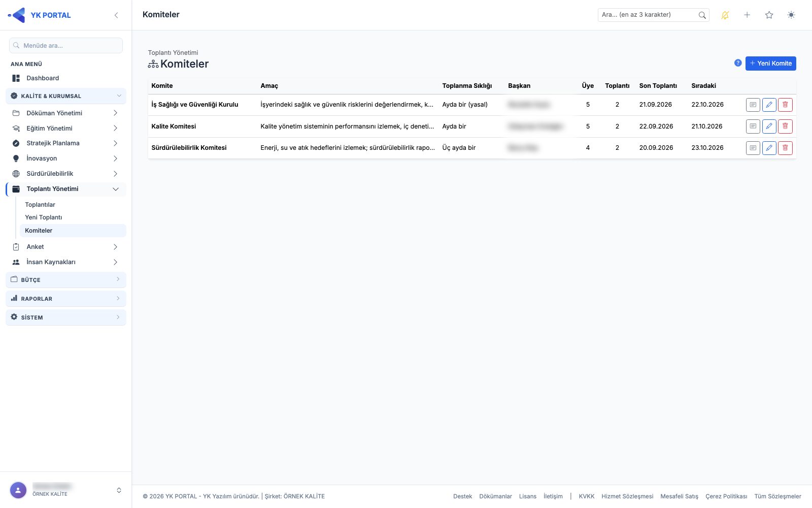Image resolution: width=812 pixels, height=508 pixels.
Task: Collapse KALİTE & KURUMSAL section
Action: [66, 96]
